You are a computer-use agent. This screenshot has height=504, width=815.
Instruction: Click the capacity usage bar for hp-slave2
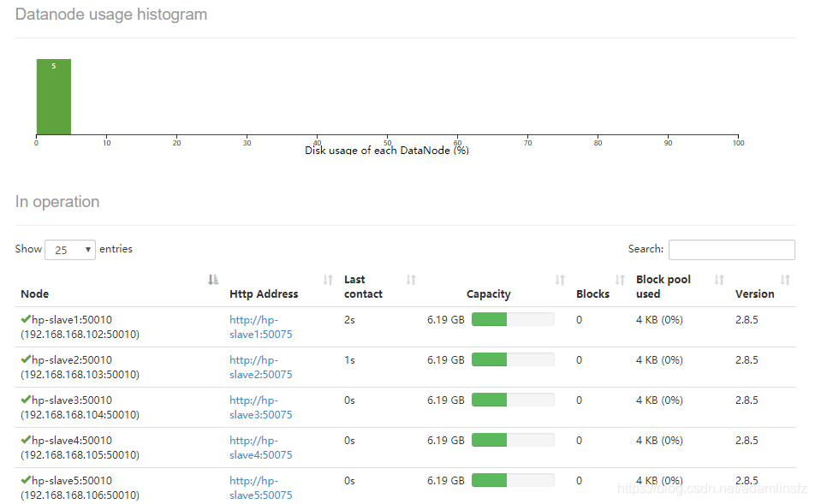click(513, 359)
